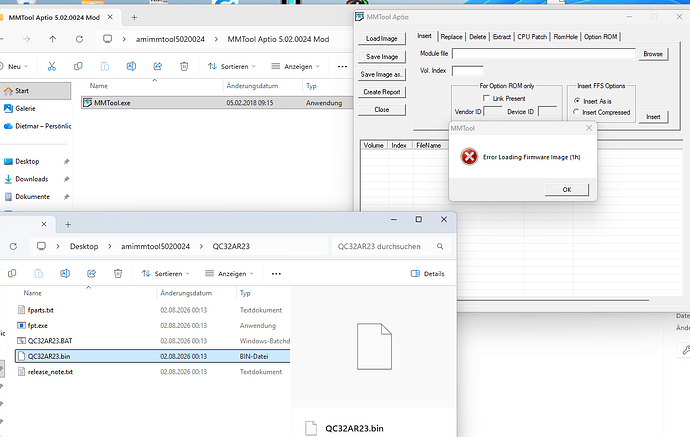
Task: Select Insert As is radio button
Action: coord(576,101)
